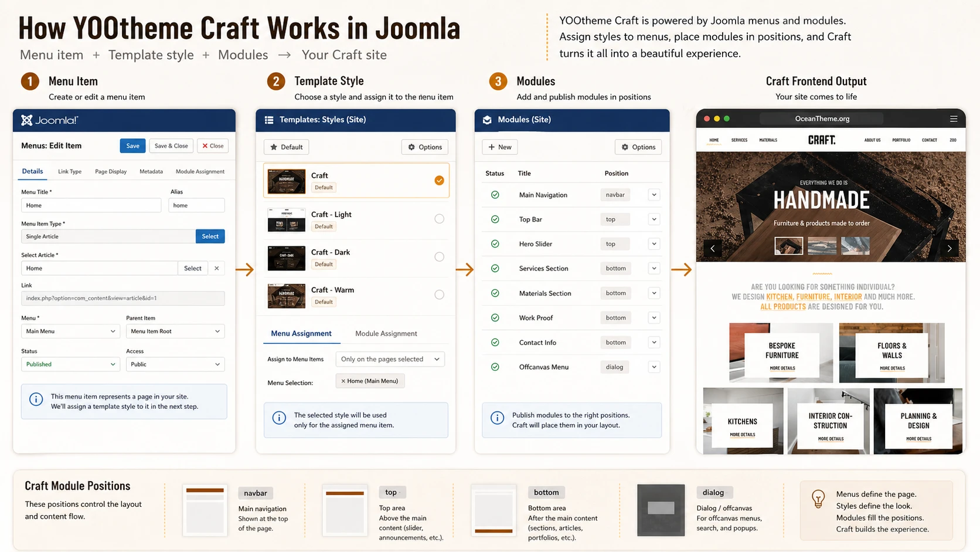Click the Joomla! logo in the header
Image resolution: width=980 pixels, height=552 pixels.
pos(49,120)
